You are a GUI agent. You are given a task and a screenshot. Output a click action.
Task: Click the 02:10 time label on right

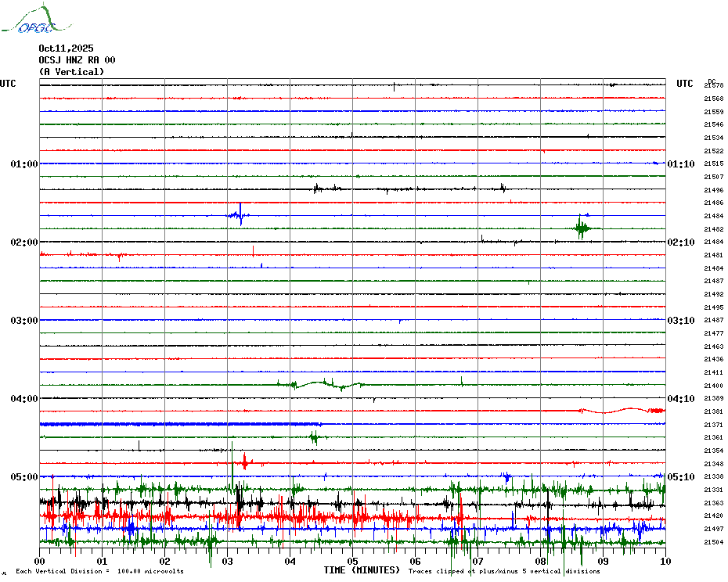[x=680, y=242]
